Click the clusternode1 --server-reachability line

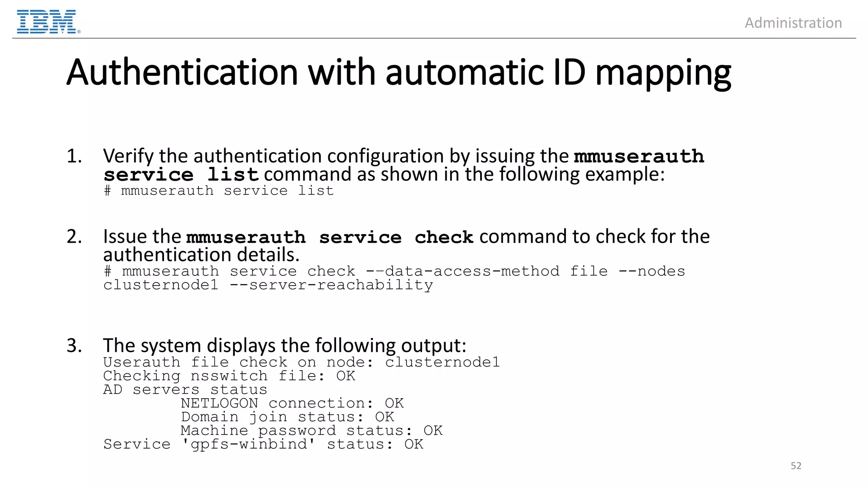click(x=268, y=285)
